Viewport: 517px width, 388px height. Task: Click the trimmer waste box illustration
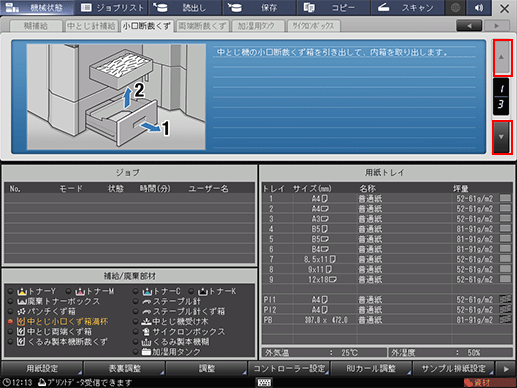click(x=116, y=97)
